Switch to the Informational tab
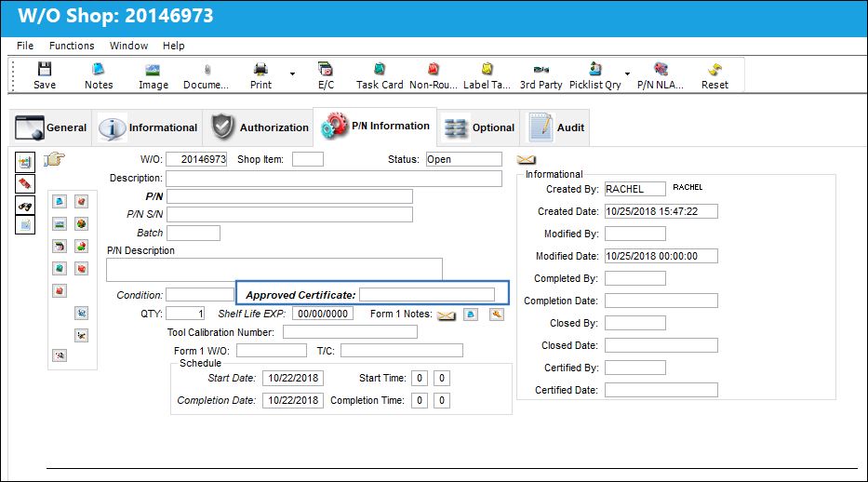This screenshot has height=482, width=868. [x=148, y=127]
